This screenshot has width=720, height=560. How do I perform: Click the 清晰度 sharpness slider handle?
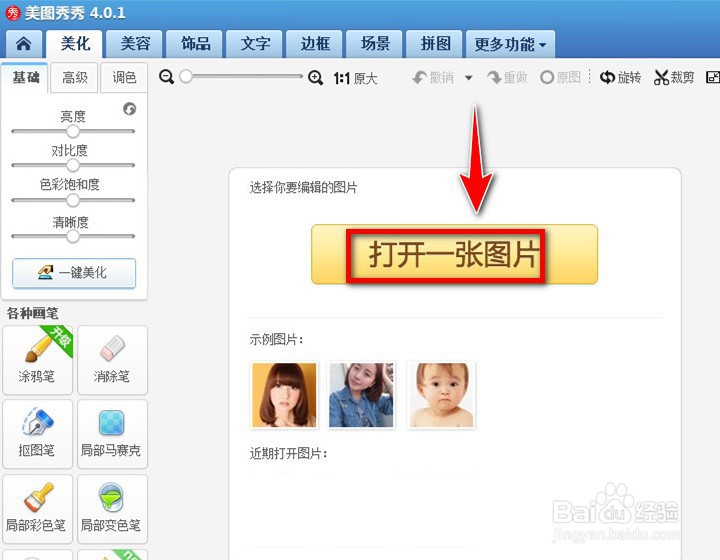73,236
